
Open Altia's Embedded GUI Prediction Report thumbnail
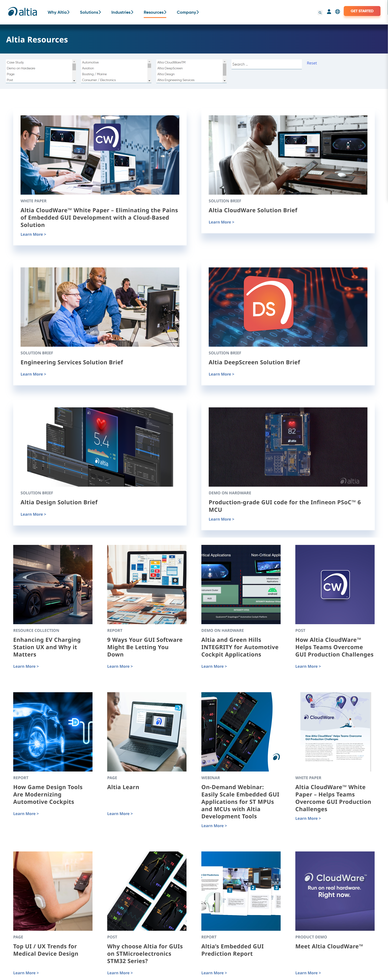point(241,891)
